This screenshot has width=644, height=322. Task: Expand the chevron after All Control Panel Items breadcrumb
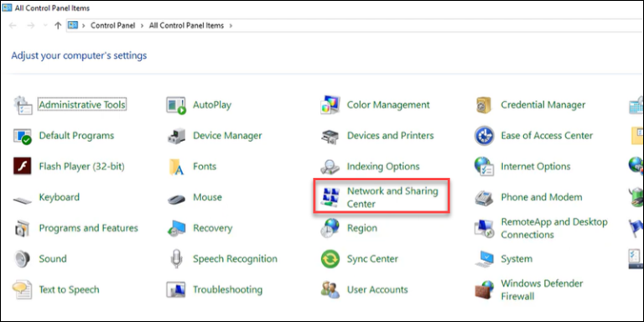pos(231,25)
